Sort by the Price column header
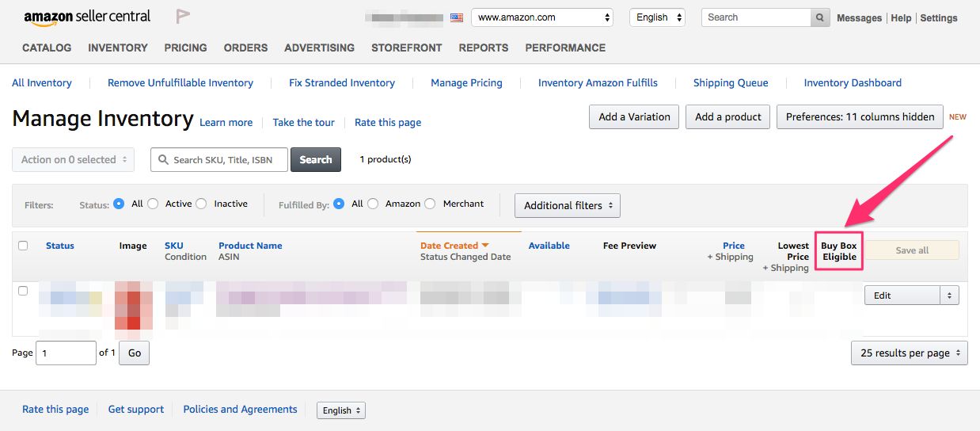 click(734, 246)
